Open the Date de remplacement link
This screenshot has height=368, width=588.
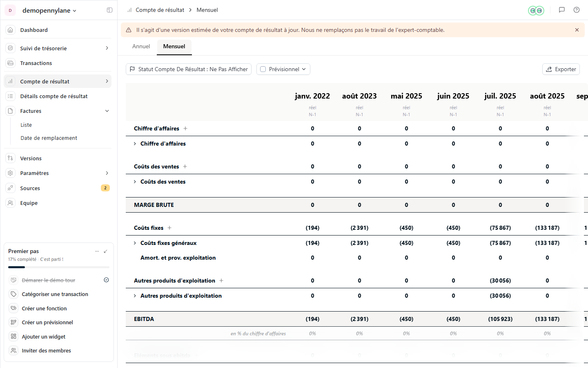point(49,138)
